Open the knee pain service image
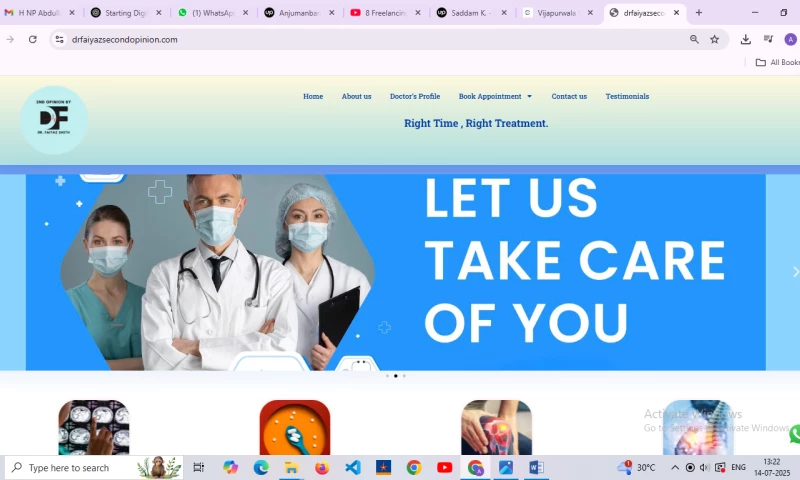 pos(496,427)
